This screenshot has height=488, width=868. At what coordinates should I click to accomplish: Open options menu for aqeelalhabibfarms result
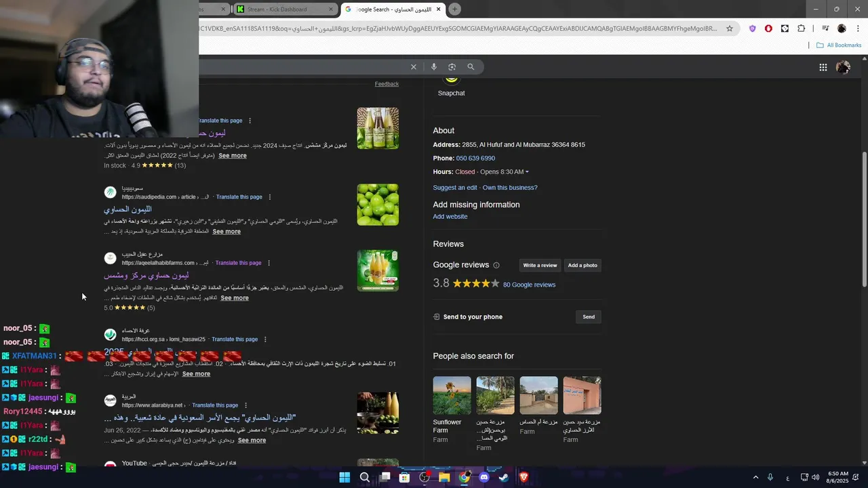269,263
